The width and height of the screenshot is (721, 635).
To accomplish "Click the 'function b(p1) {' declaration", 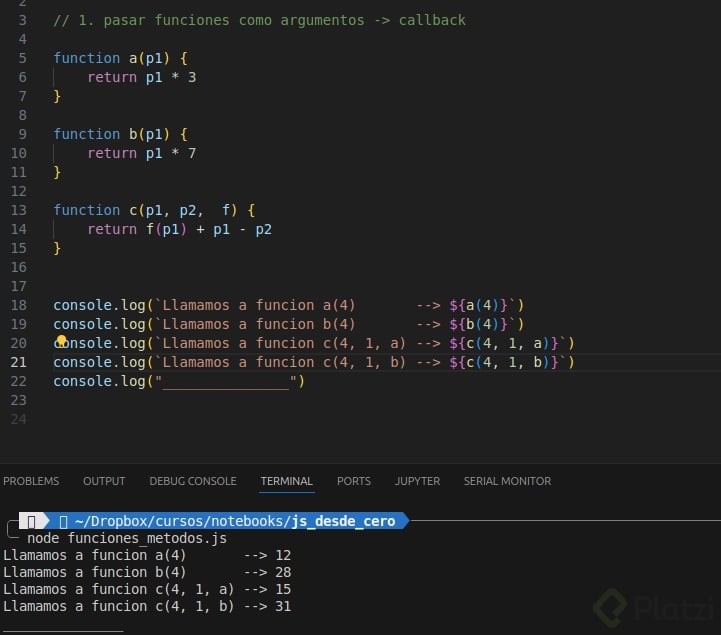I will 120,134.
